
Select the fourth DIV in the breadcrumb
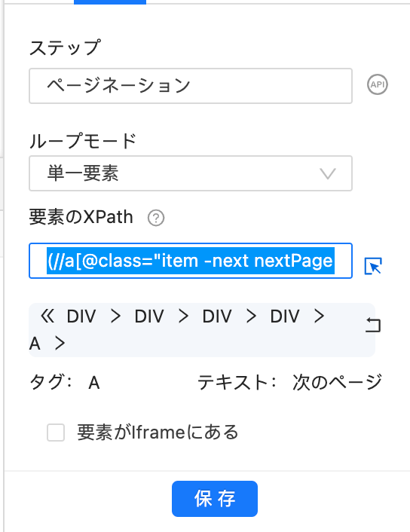pos(285,316)
